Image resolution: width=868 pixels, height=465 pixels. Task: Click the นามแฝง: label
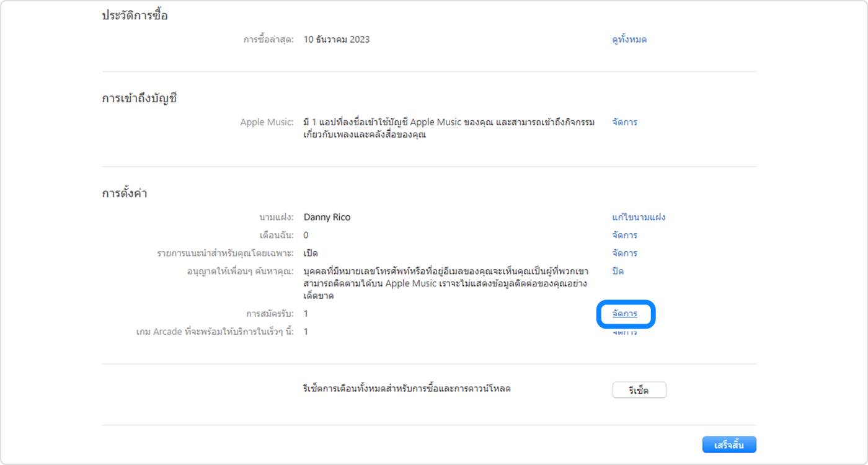(x=276, y=218)
